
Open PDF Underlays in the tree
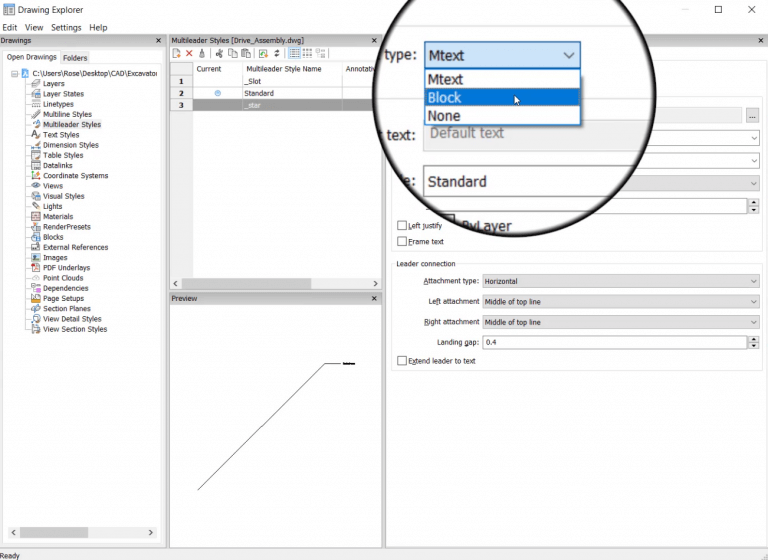pyautogui.click(x=66, y=268)
